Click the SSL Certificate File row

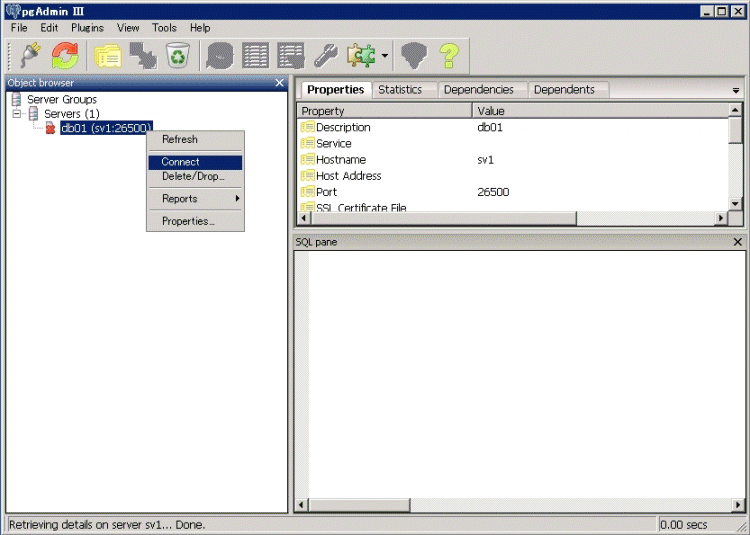click(513, 207)
